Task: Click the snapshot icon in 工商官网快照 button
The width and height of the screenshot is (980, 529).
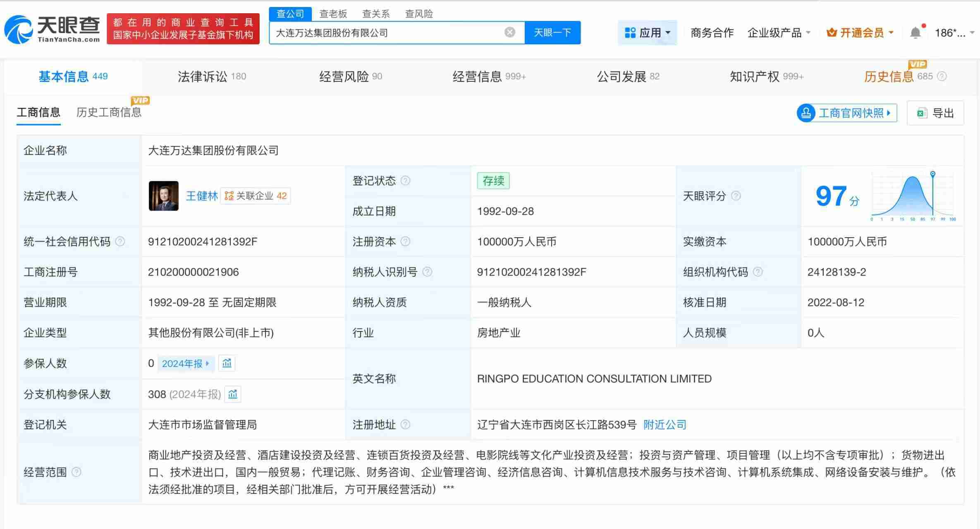Action: pyautogui.click(x=806, y=112)
